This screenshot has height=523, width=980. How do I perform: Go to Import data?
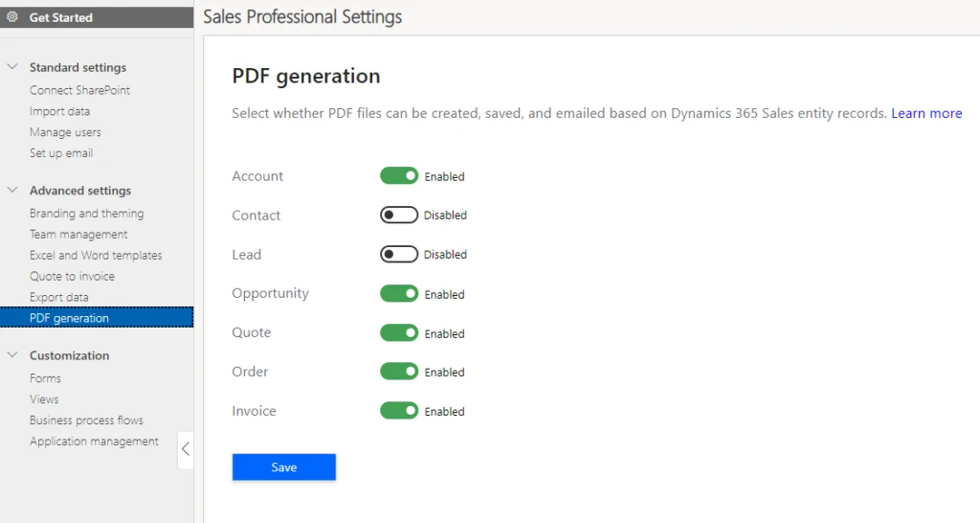(x=60, y=111)
